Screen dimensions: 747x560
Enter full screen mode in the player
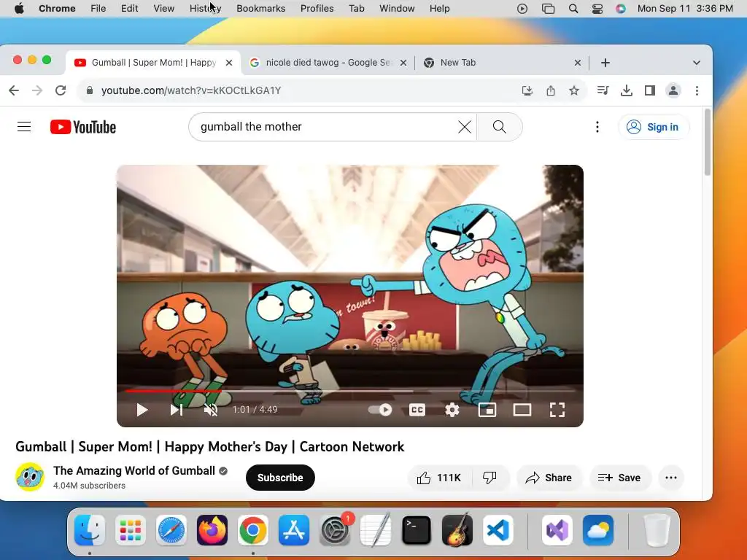pyautogui.click(x=557, y=410)
